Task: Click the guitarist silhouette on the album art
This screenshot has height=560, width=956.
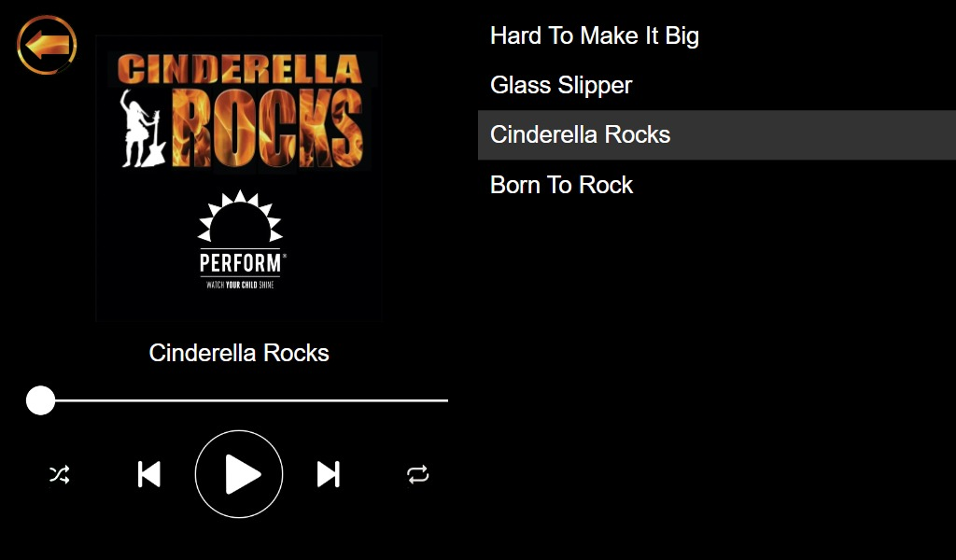Action: 136,129
